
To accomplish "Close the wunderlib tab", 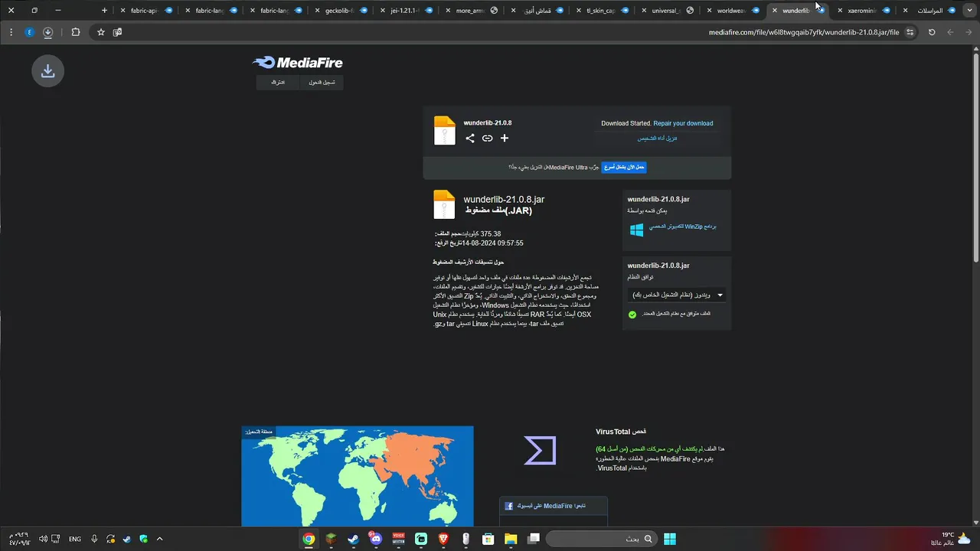I will (x=775, y=11).
